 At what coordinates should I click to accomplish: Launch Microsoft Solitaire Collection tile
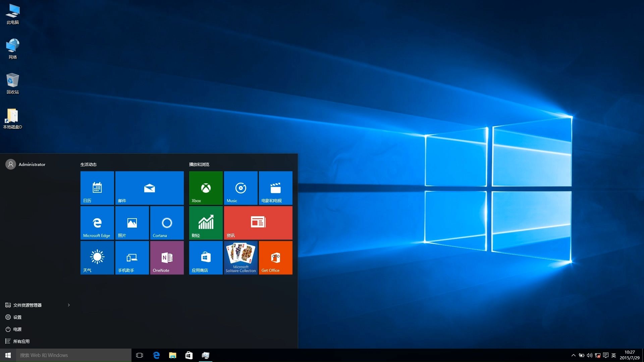click(241, 258)
